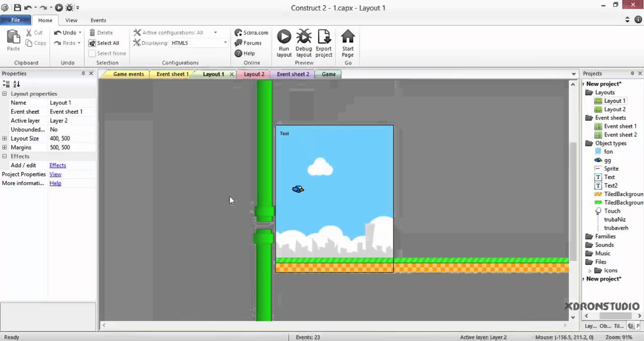The image size is (644, 341).
Task: Click the Paste clipboard icon
Action: (x=14, y=38)
